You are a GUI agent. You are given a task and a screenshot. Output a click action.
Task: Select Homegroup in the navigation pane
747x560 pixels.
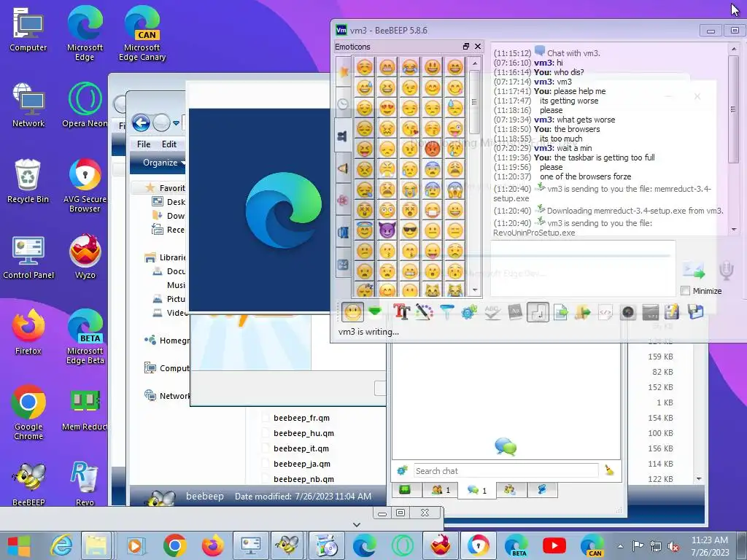(168, 340)
